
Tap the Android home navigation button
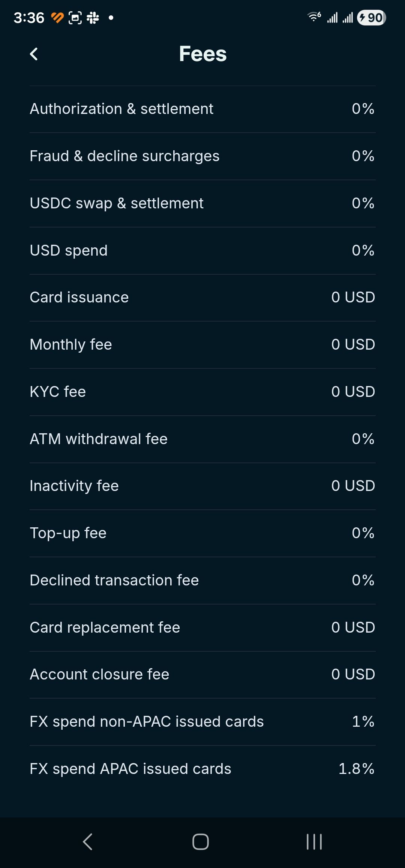pos(201,842)
